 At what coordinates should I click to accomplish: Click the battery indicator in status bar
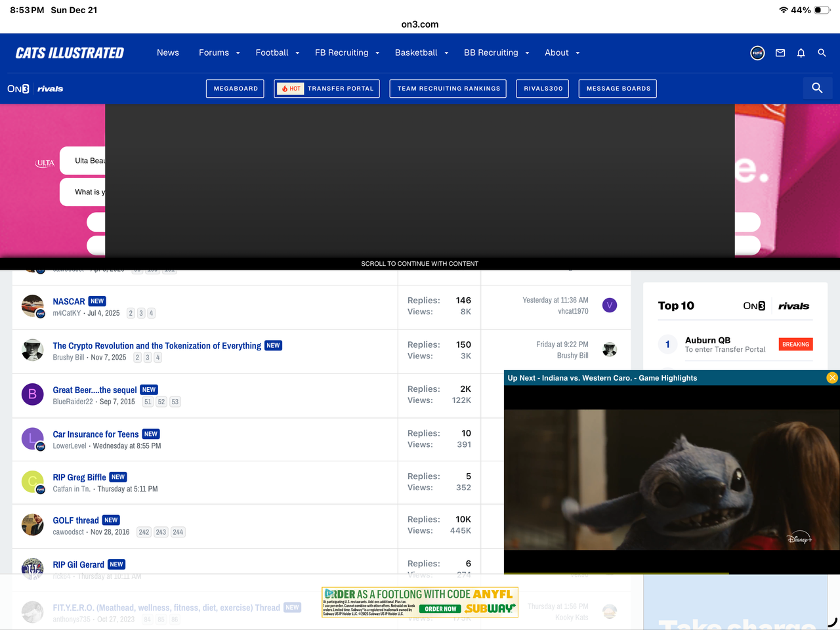pos(822,10)
